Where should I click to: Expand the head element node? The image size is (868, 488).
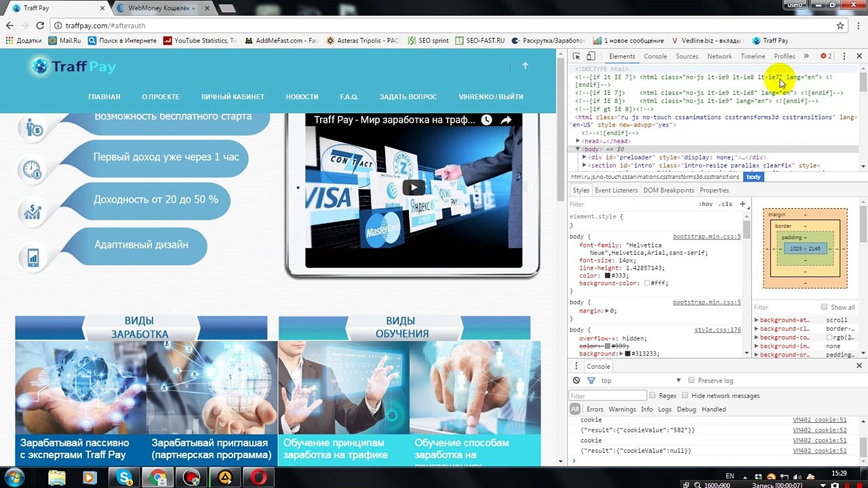point(578,141)
